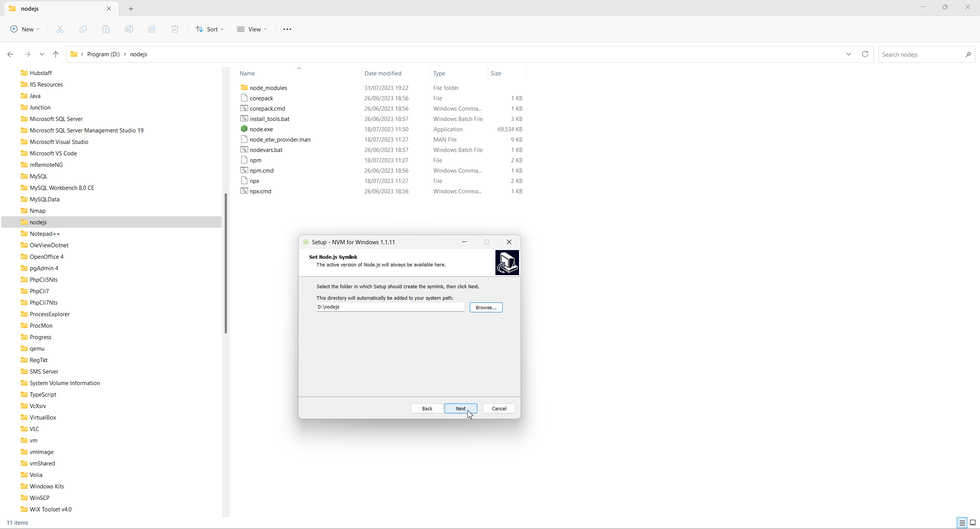The width and height of the screenshot is (980, 529).
Task: Click Next in the NVM setup dialog
Action: (x=460, y=408)
